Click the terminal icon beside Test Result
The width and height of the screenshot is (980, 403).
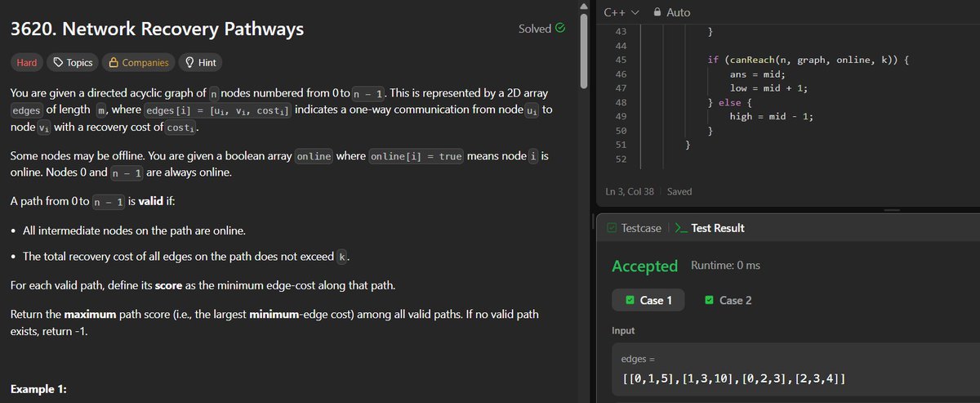click(681, 229)
